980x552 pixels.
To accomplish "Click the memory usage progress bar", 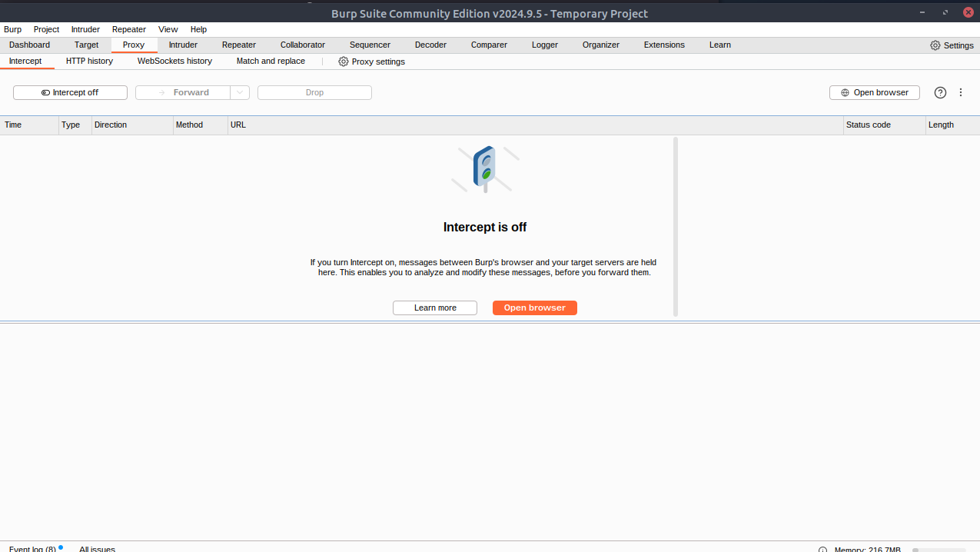I will (x=938, y=550).
